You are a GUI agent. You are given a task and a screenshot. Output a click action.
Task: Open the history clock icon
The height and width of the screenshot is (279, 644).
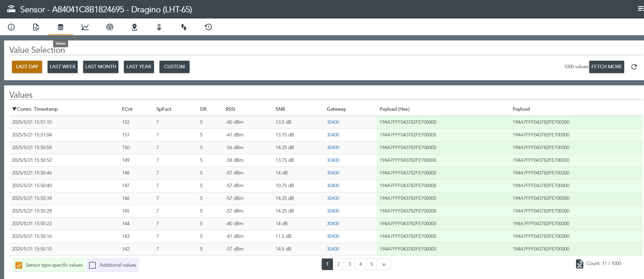pos(208,27)
